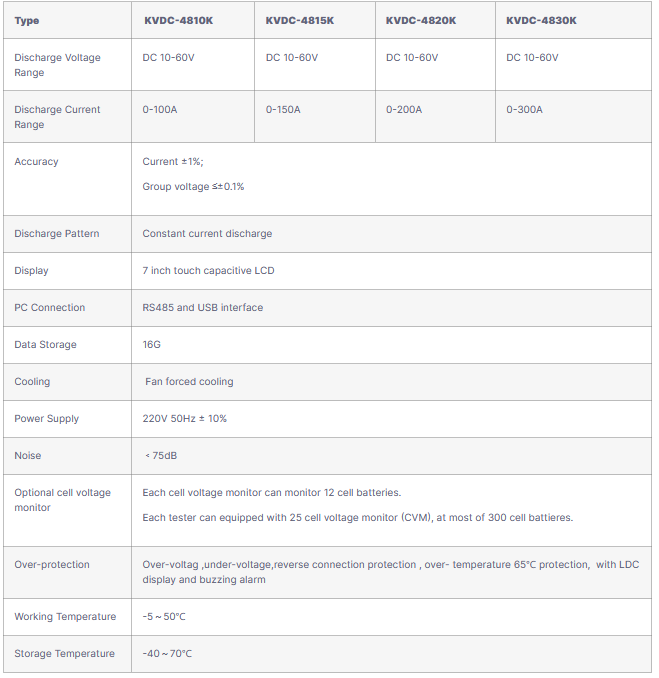Click the KVDC-4810K column header
Viewport: 659px width, 678px height.
177,20
